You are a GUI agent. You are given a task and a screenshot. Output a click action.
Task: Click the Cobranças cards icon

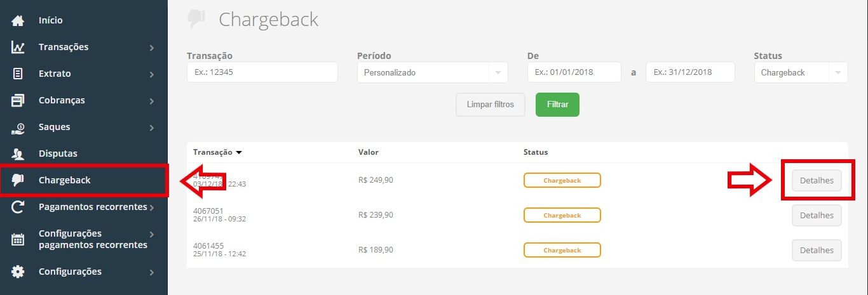click(18, 100)
